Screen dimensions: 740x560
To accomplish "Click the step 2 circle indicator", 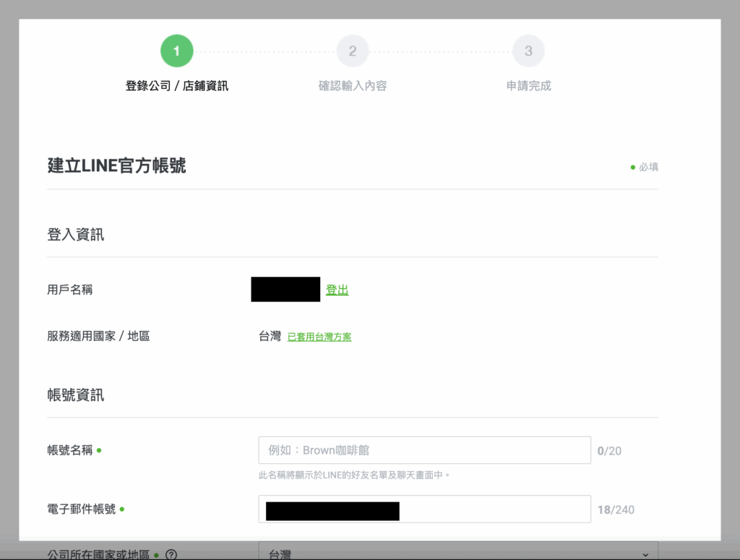I will [x=353, y=51].
